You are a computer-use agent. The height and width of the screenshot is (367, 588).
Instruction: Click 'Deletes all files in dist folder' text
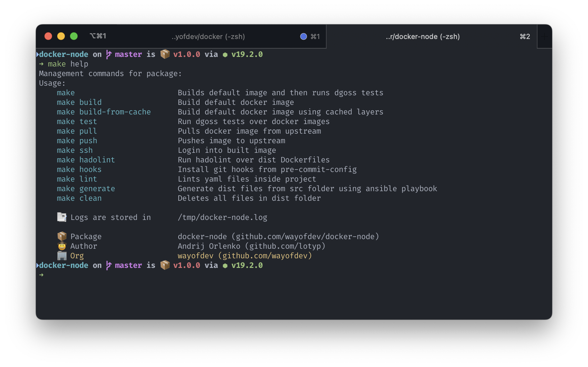pyautogui.click(x=249, y=198)
